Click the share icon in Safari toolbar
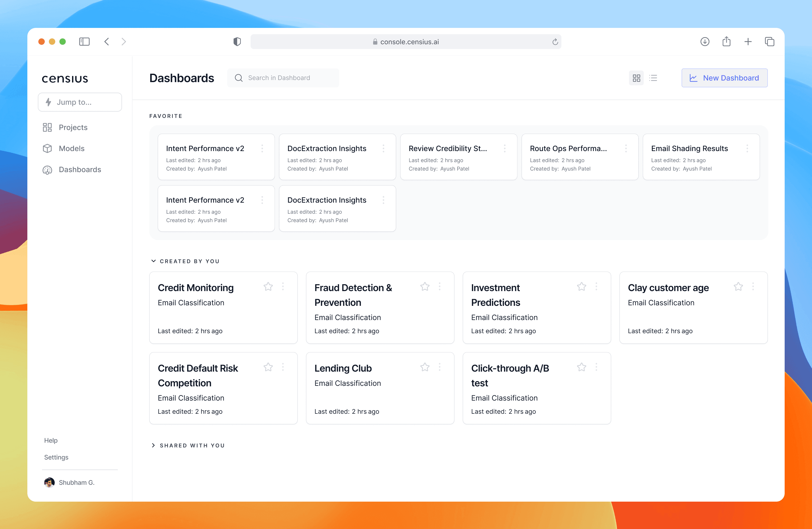The width and height of the screenshot is (812, 529). coord(726,41)
